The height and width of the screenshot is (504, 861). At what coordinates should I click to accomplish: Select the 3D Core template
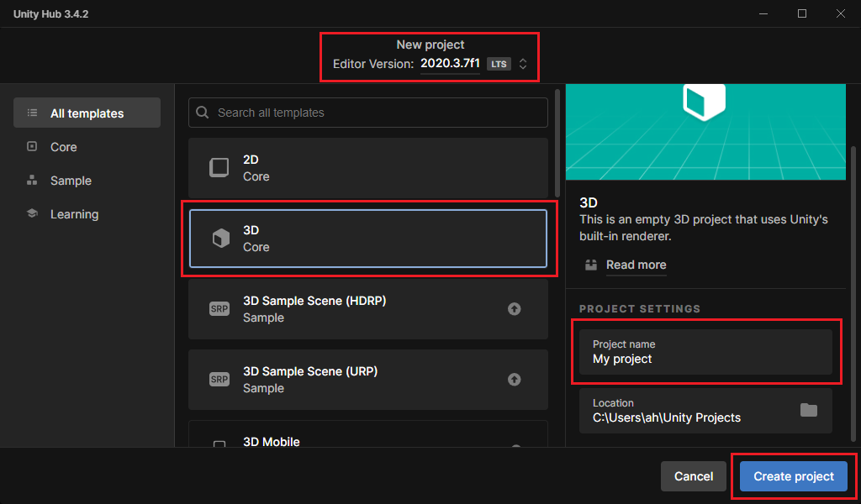(368, 239)
